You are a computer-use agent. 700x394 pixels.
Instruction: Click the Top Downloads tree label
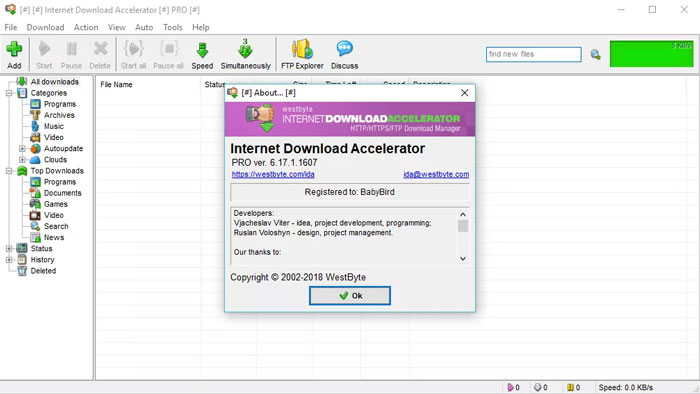click(57, 171)
